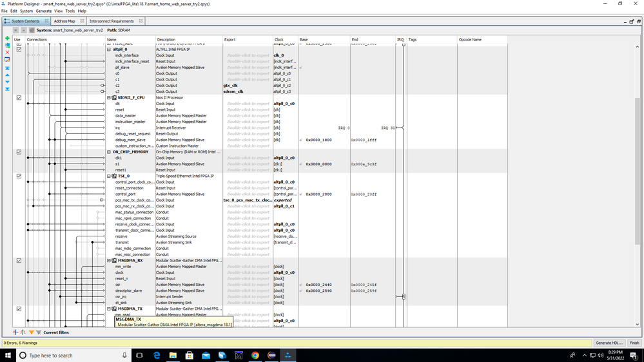Close the System Contents tab via its icon
This screenshot has width=644, height=362.
(x=46, y=21)
